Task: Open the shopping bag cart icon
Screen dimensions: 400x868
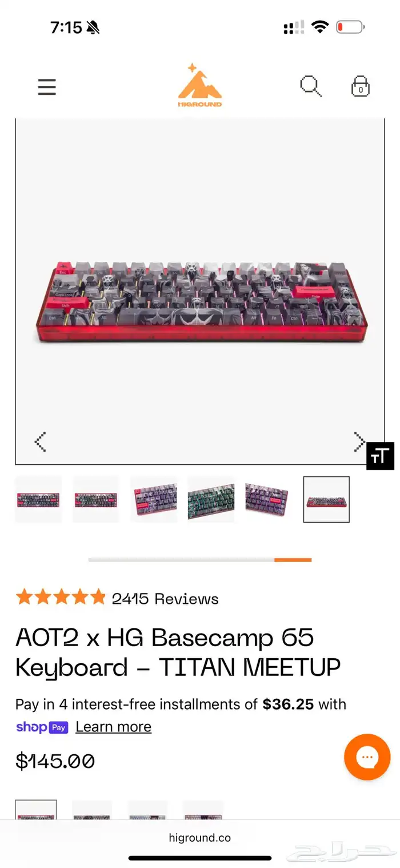Action: pyautogui.click(x=360, y=86)
